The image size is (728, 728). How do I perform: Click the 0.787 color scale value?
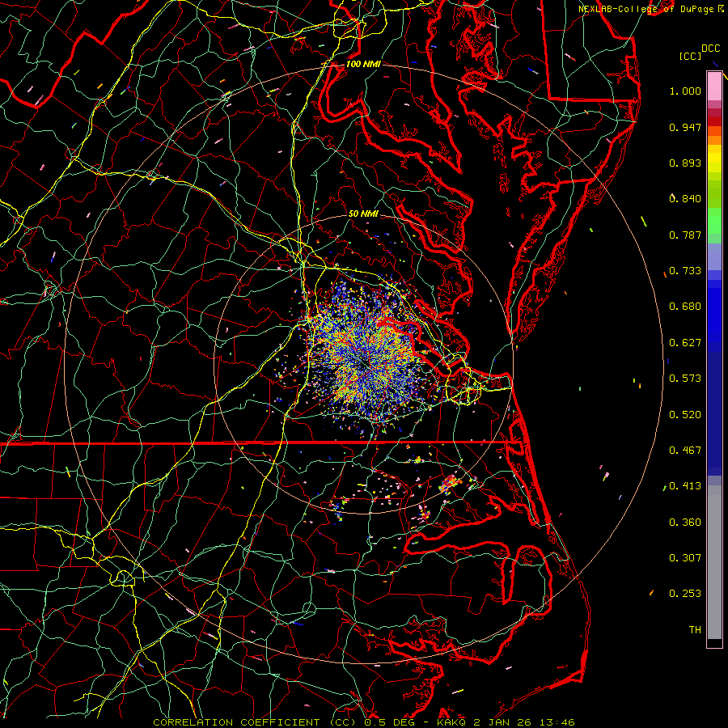point(685,235)
